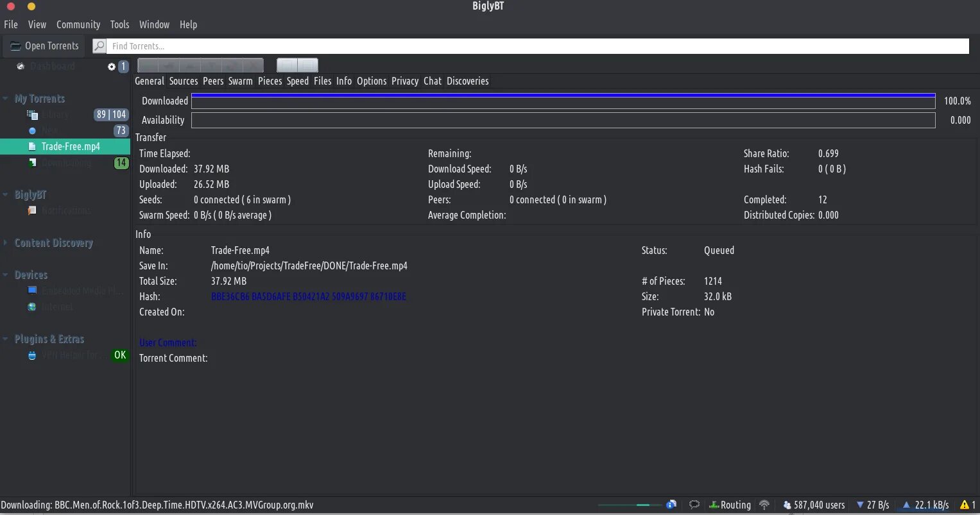Switch to the Pieces tab
This screenshot has width=980, height=515.
point(270,81)
